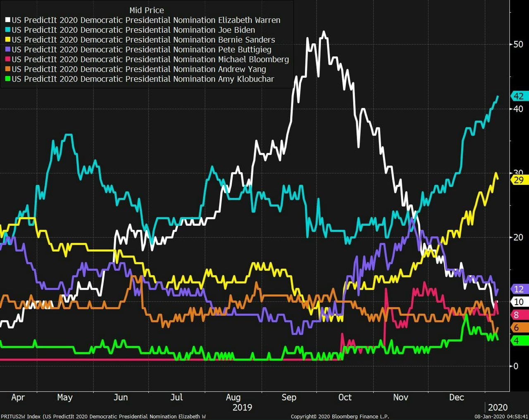
Task: Click the pink 8 last-price tag
Action: pos(517,315)
